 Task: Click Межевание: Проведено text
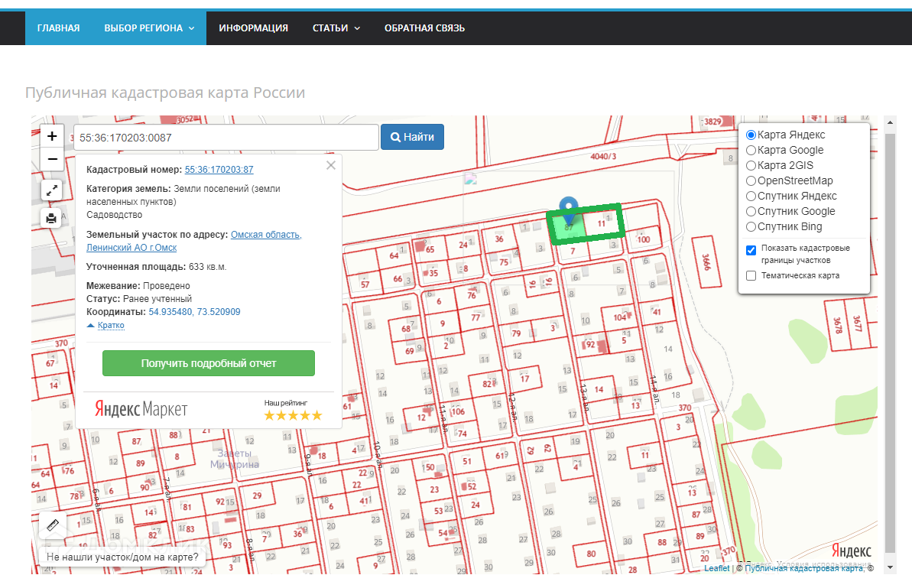(138, 286)
